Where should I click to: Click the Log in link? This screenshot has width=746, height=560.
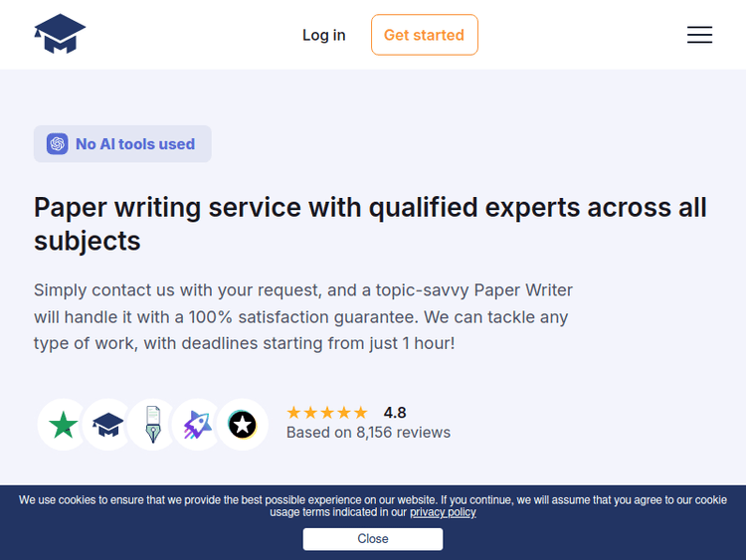pos(323,35)
